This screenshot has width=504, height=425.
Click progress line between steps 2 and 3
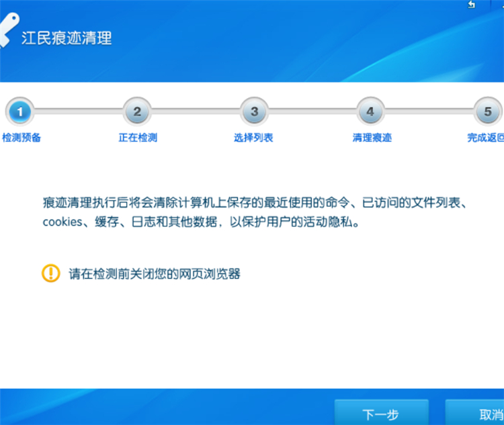pos(196,112)
